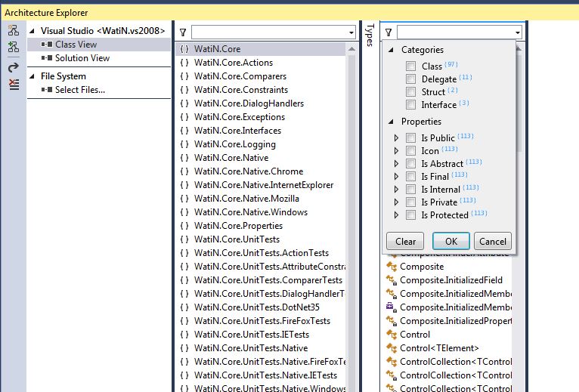Select the WatiN.Core namespace row
Image resolution: width=579 pixels, height=392 pixels.
pyautogui.click(x=261, y=49)
